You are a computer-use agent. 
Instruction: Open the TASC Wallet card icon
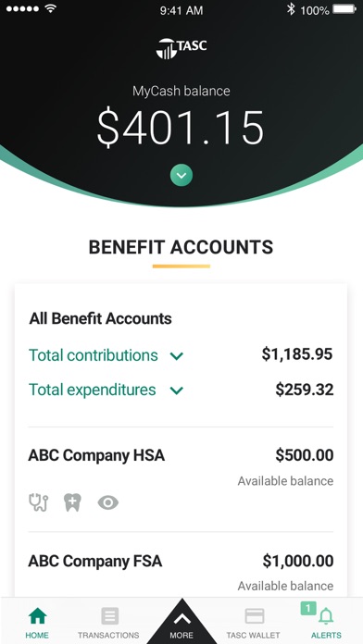[x=255, y=615]
